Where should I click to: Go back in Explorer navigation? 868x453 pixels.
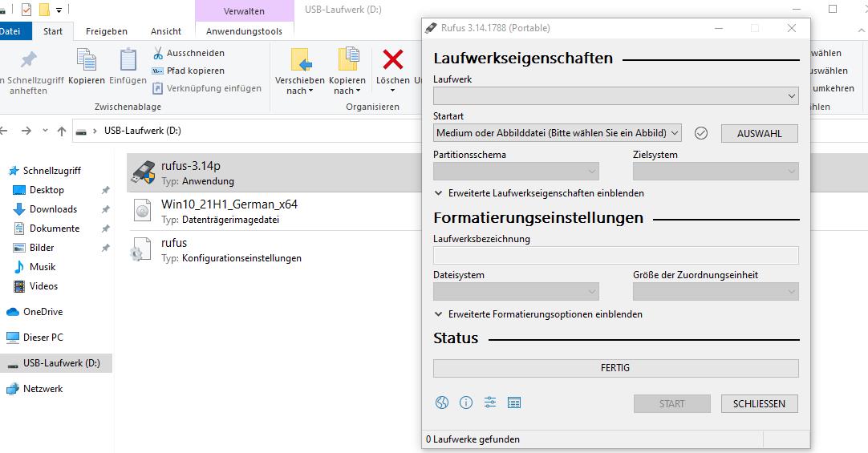click(4, 131)
